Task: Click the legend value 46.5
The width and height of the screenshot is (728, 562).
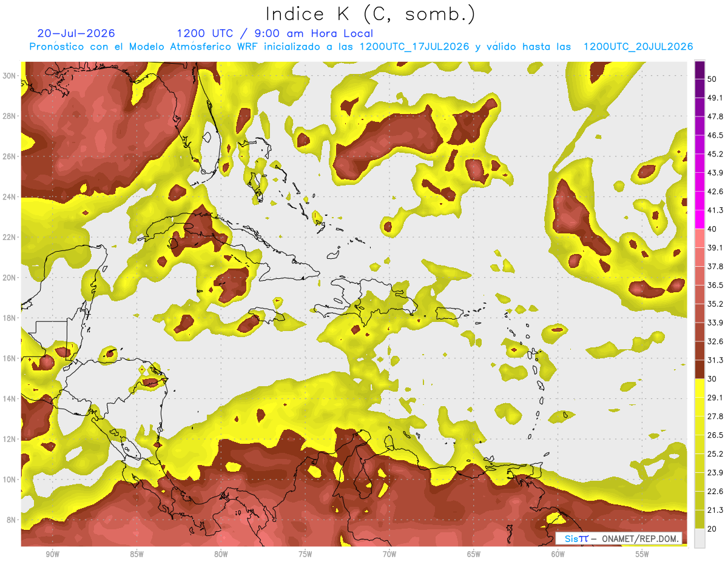Action: (x=715, y=135)
